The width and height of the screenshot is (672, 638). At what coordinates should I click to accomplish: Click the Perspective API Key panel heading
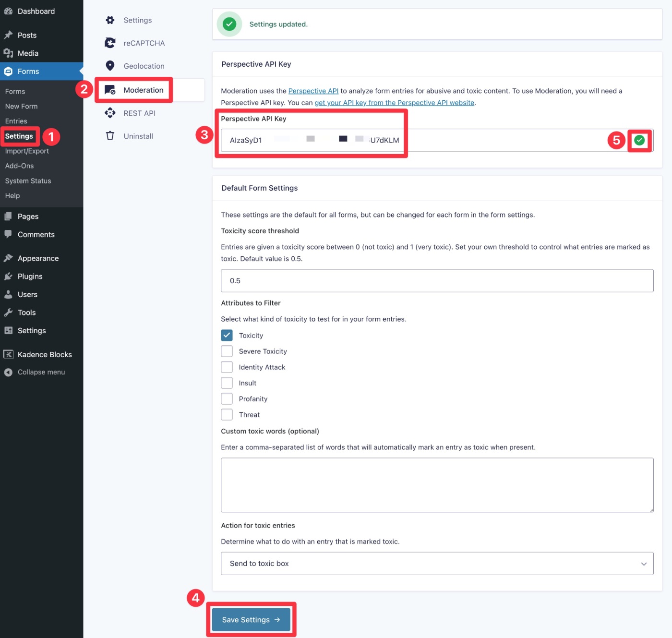[256, 64]
